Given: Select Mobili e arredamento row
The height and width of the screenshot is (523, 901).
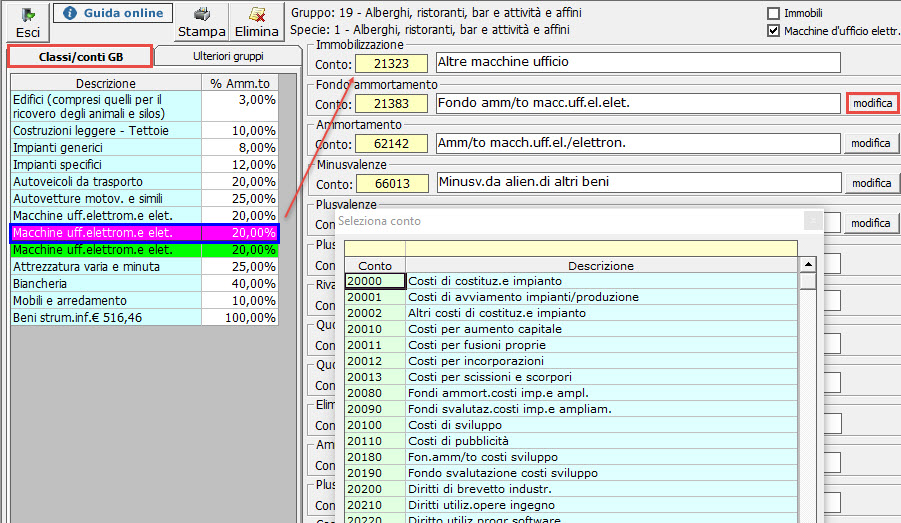Looking at the screenshot, I should pos(144,301).
